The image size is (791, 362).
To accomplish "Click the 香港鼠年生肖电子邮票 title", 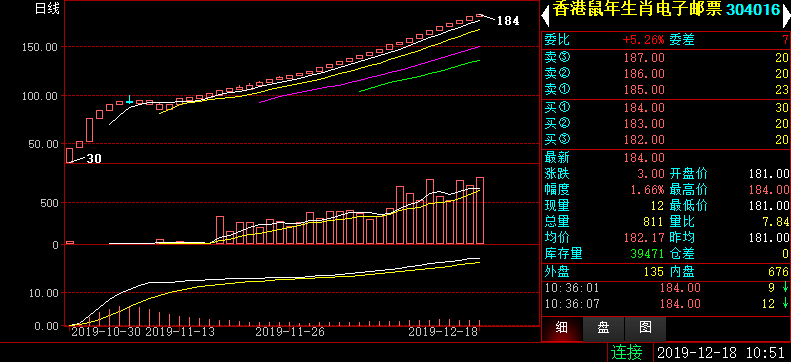I will coord(638,10).
